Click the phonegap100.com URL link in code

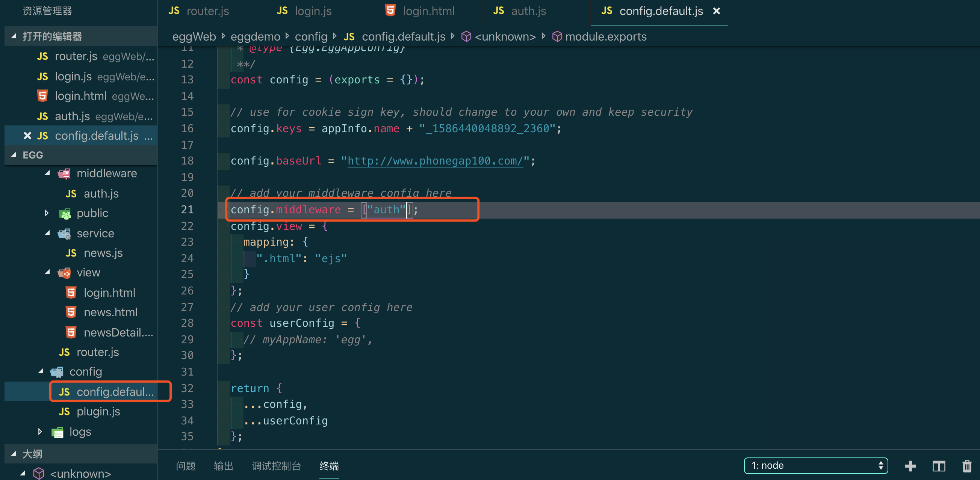click(435, 161)
